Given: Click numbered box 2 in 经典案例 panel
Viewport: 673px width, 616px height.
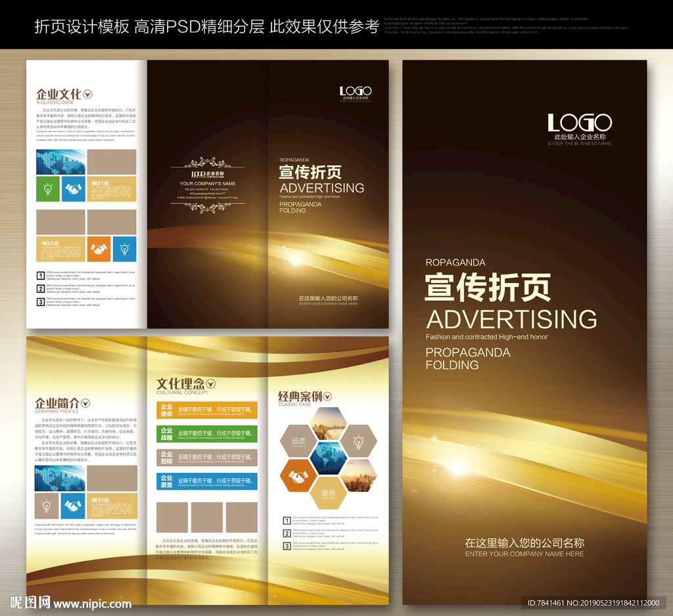Looking at the screenshot, I should click(x=287, y=534).
